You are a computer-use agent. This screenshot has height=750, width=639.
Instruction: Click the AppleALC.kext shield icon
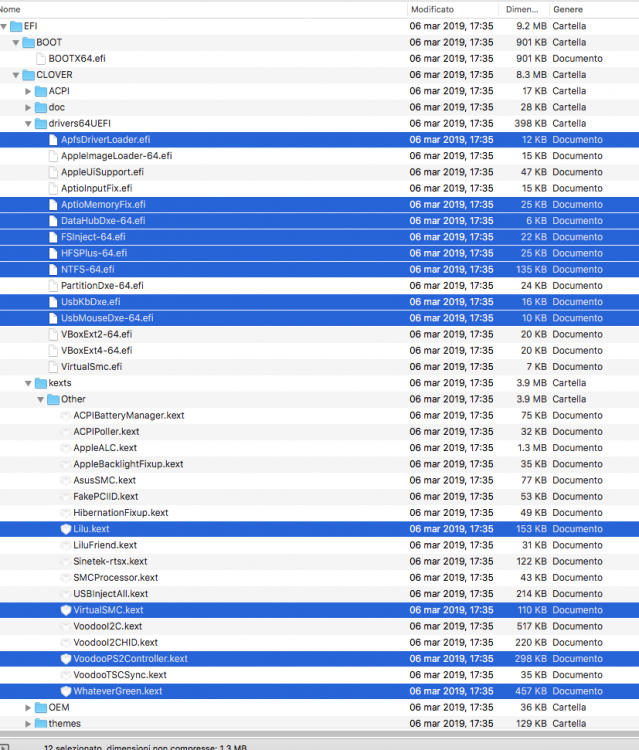66,448
